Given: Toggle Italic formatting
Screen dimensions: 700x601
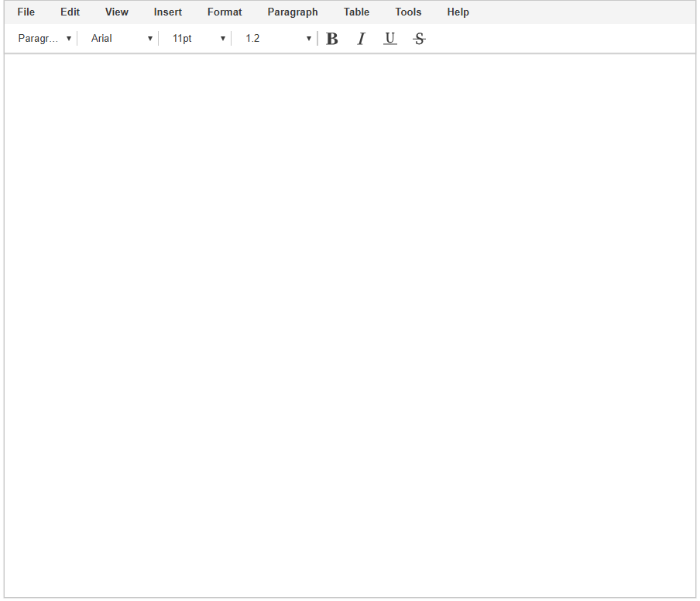Looking at the screenshot, I should coord(361,39).
